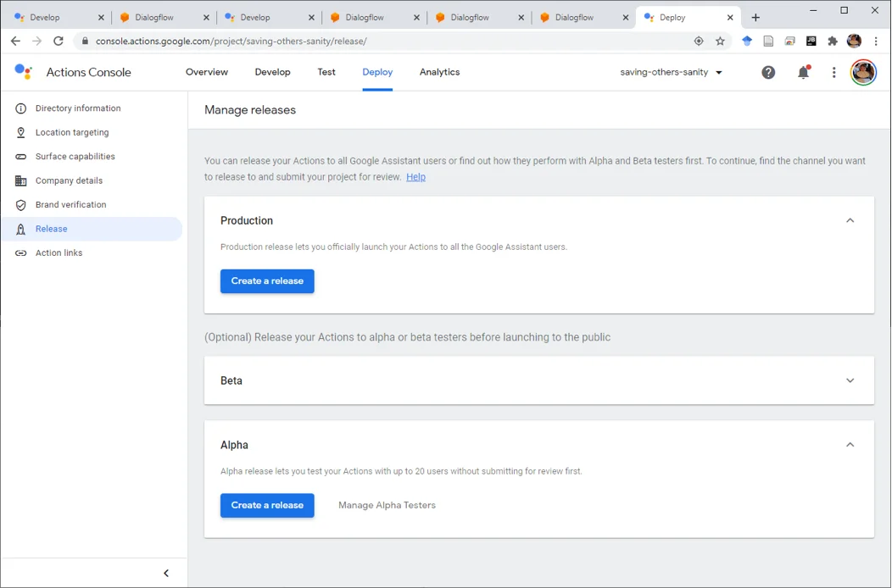Screen dimensions: 892x588
Task: Close the active Deploy browser tab
Action: [x=730, y=18]
